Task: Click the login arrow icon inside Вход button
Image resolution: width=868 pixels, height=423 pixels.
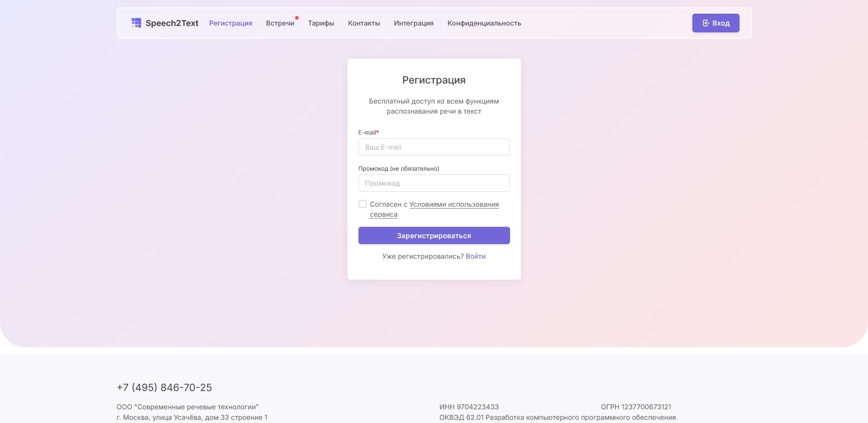Action: (706, 23)
